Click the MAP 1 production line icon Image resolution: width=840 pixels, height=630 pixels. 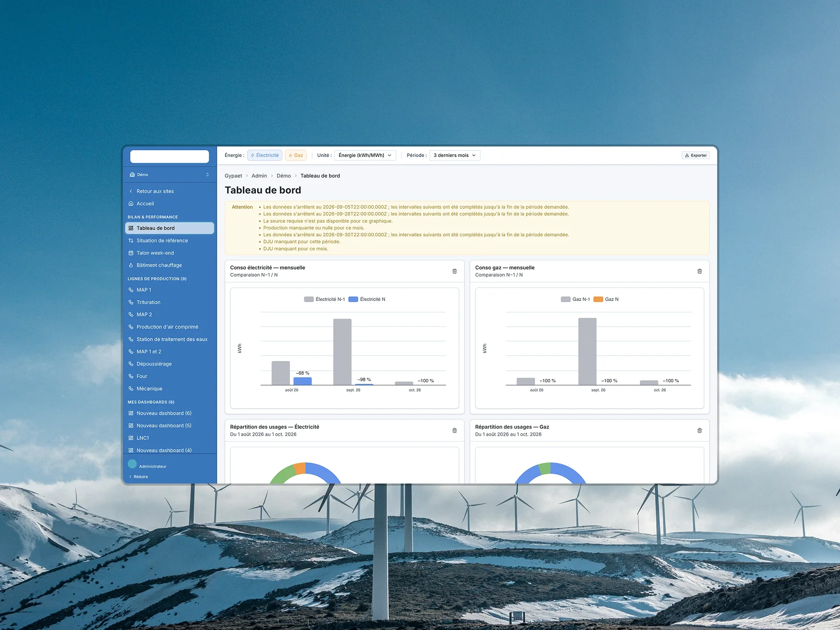click(x=131, y=290)
